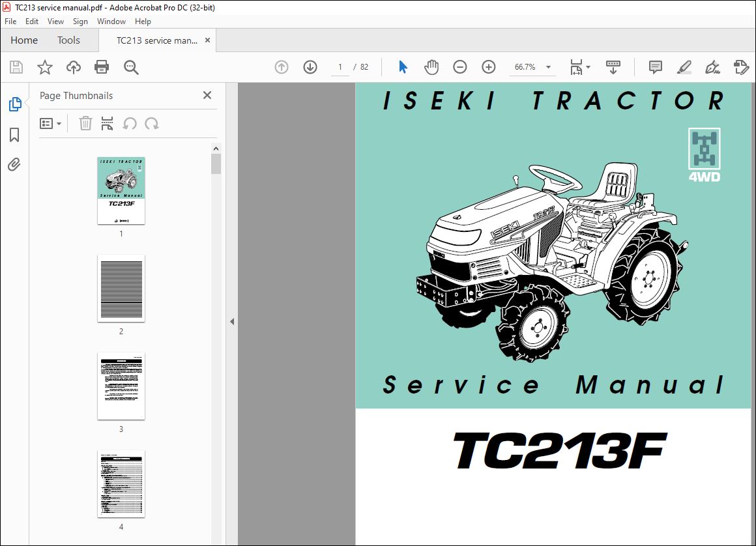Open the Fit page width tool
The image size is (756, 546).
576,67
